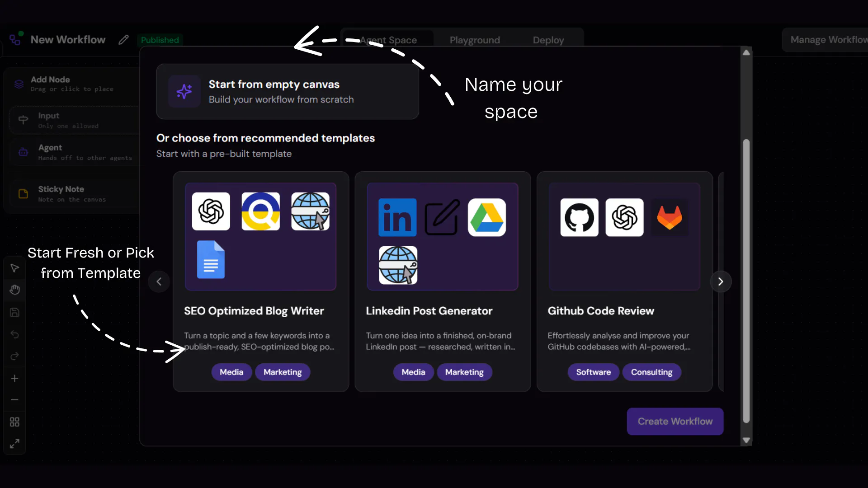Click the Create Workflow button
Image resolution: width=868 pixels, height=488 pixels.
pos(675,422)
